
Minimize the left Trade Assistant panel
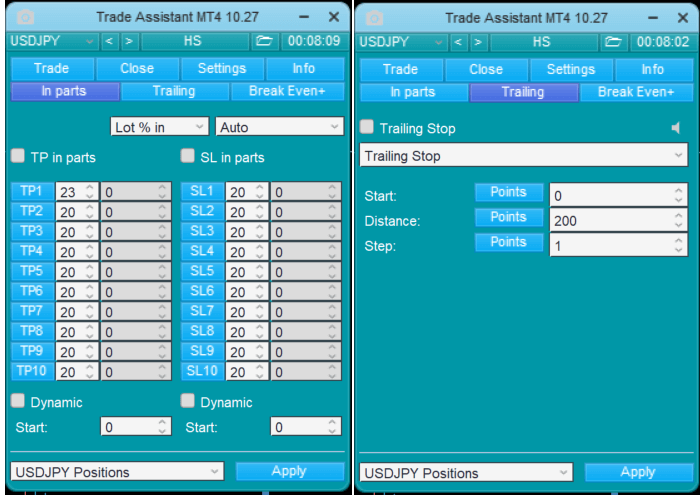coord(304,18)
